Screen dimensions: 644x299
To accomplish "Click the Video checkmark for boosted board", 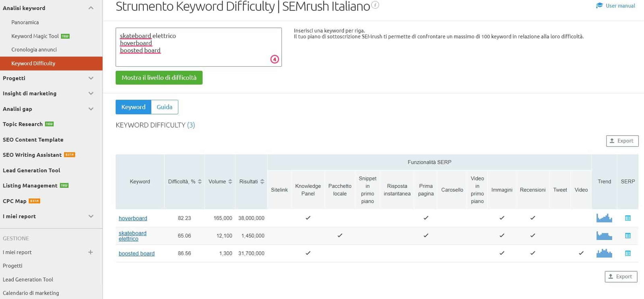I will (x=581, y=253).
